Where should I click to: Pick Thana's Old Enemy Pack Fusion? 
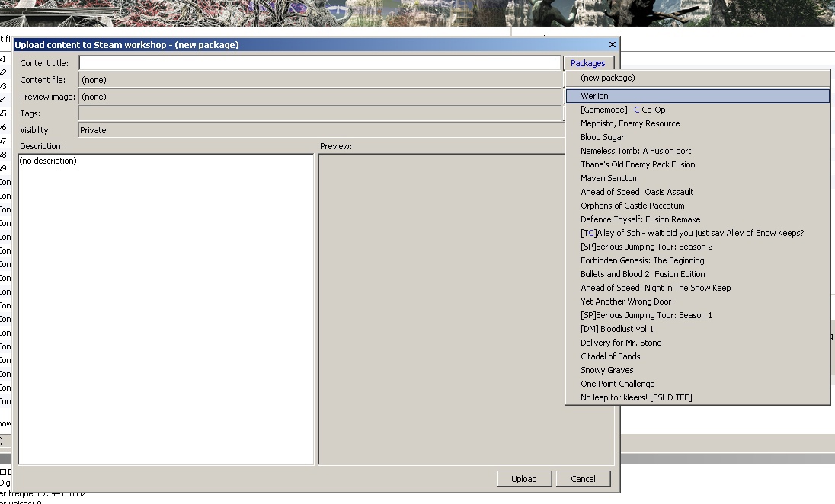point(698,164)
